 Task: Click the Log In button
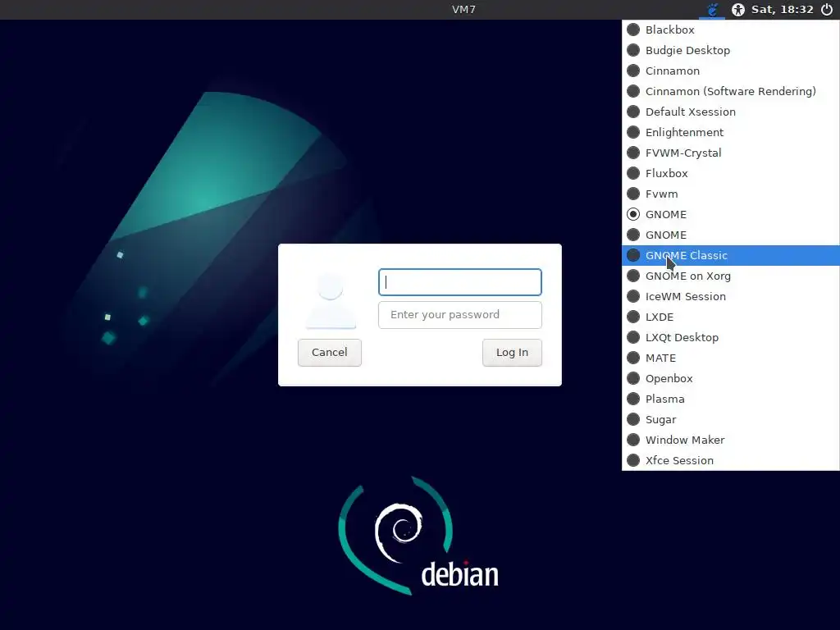click(x=512, y=353)
